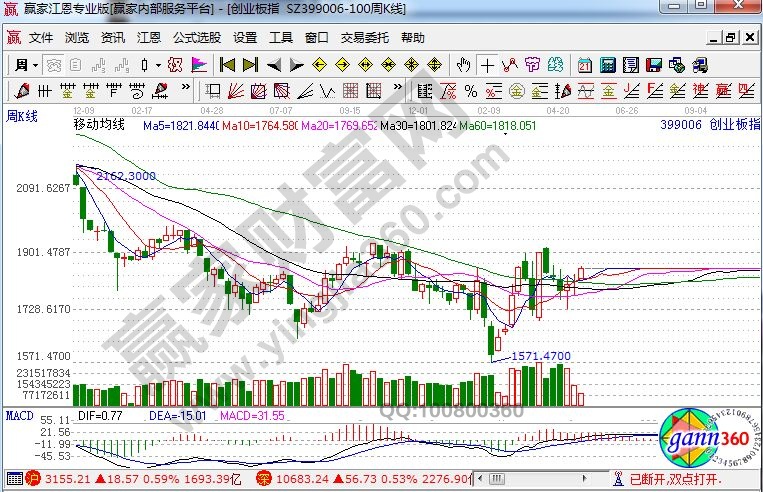763x492 pixels.
Task: Click the yellow diamond horizontal double-arrow icon
Action: click(x=365, y=65)
